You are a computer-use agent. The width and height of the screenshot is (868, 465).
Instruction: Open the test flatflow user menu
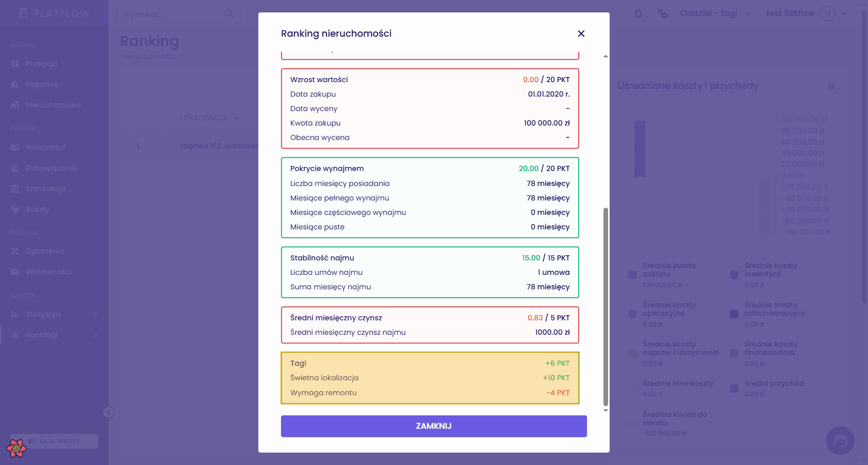807,13
